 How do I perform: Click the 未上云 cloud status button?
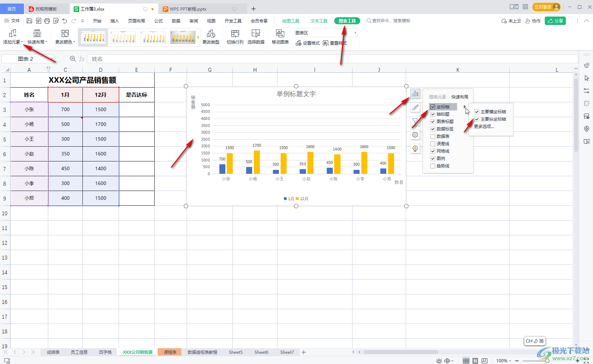[511, 21]
